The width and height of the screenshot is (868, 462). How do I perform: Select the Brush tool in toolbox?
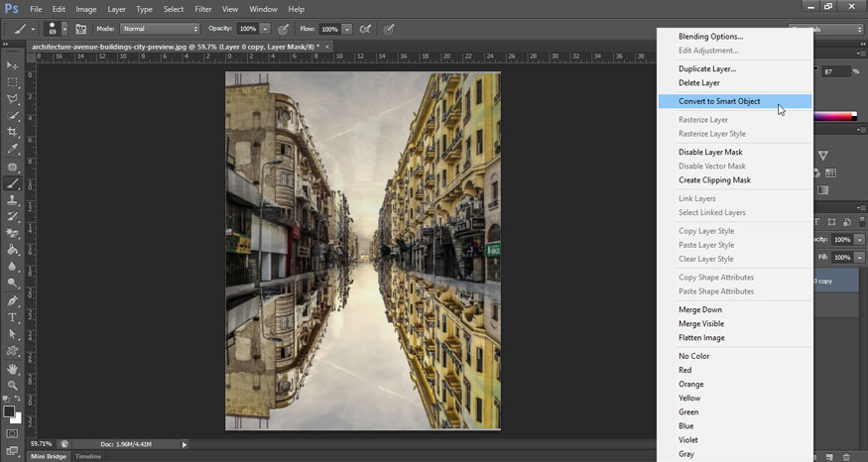[x=12, y=183]
